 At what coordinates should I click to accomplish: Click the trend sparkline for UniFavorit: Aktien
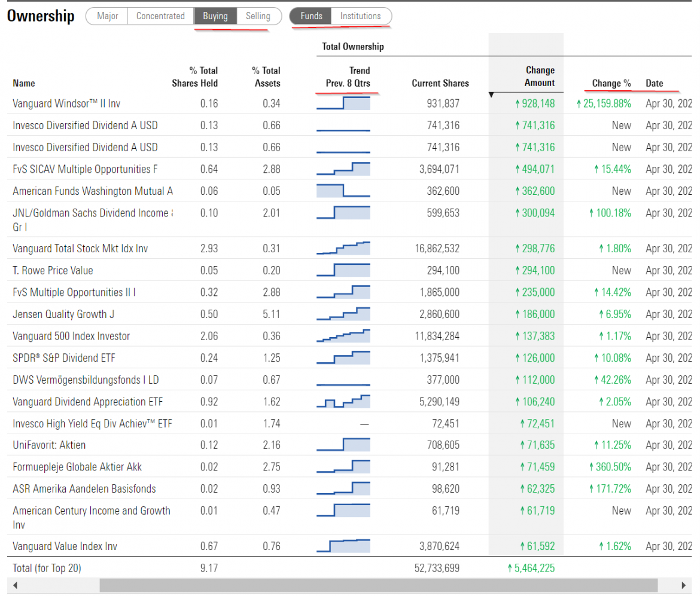pyautogui.click(x=343, y=445)
